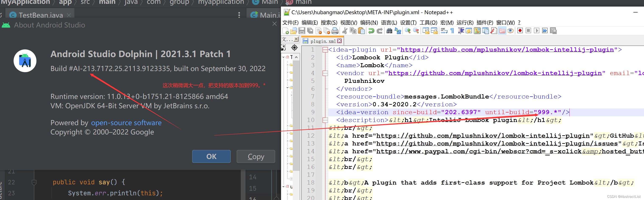This screenshot has width=644, height=200.
Task: Click the macro Playback triangle icon
Action: (537, 31)
